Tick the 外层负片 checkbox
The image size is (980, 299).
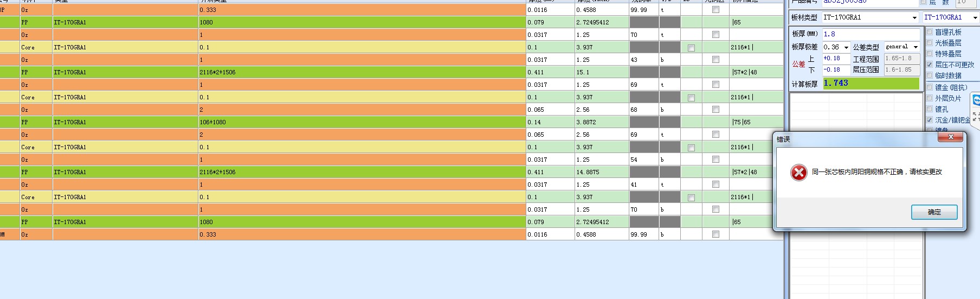click(x=930, y=98)
